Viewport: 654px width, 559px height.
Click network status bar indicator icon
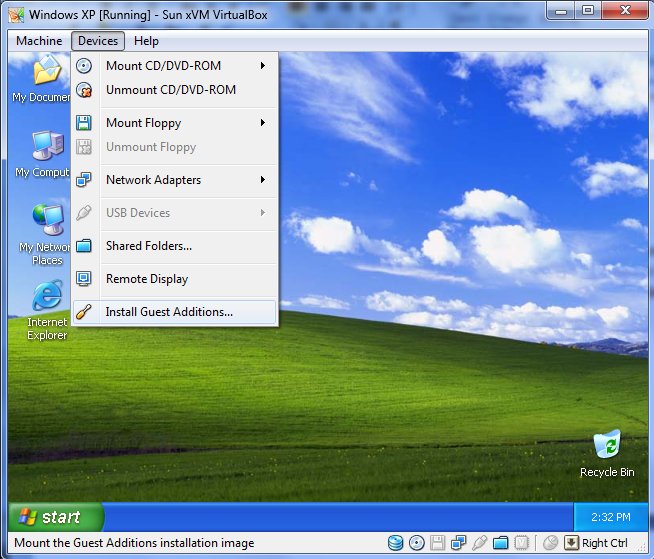point(458,543)
